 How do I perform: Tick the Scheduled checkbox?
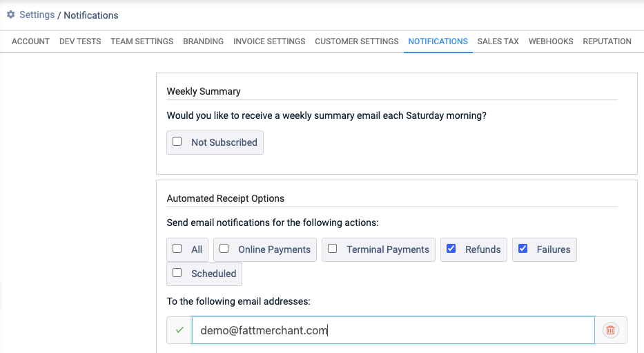(177, 273)
